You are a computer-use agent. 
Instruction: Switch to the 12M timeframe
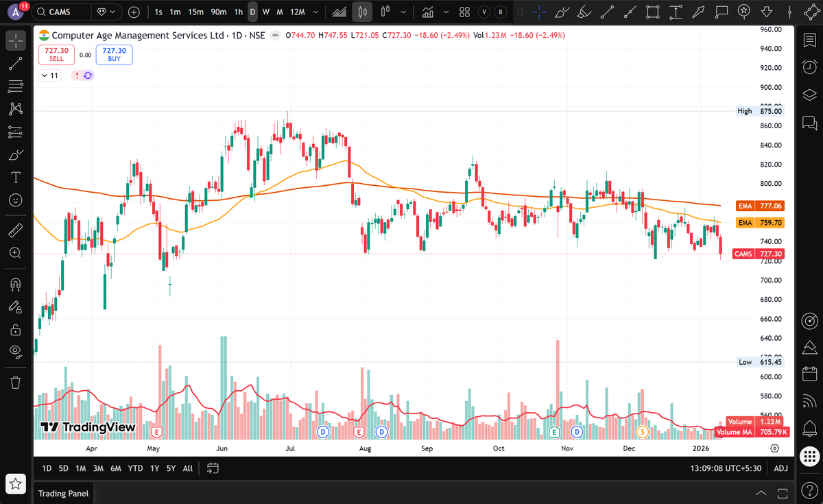coord(298,12)
